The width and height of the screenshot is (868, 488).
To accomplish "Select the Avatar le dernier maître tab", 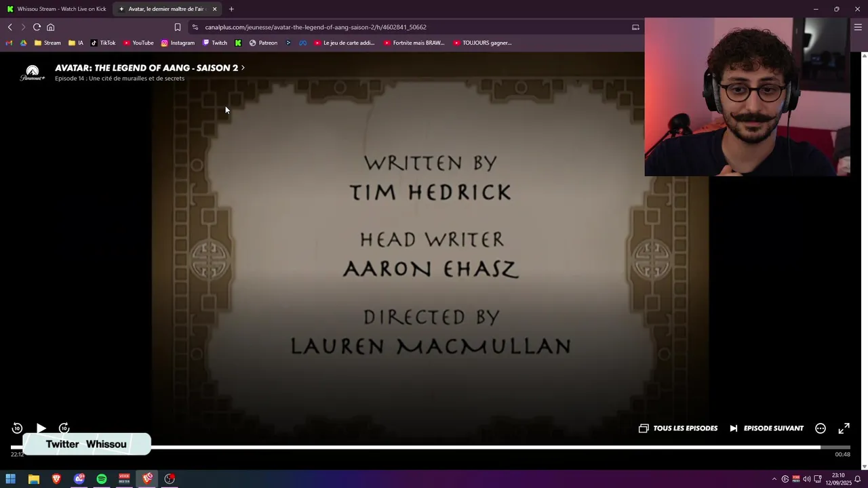I will click(x=167, y=9).
